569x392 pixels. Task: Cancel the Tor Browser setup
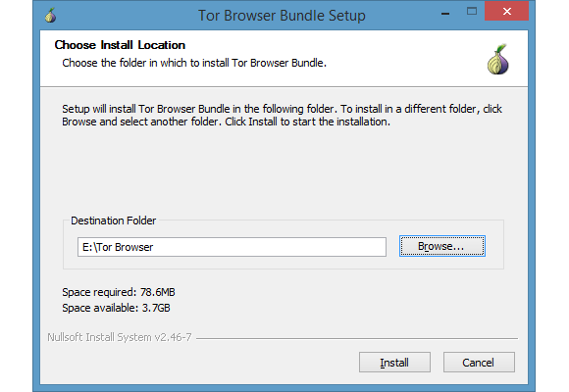[479, 363]
